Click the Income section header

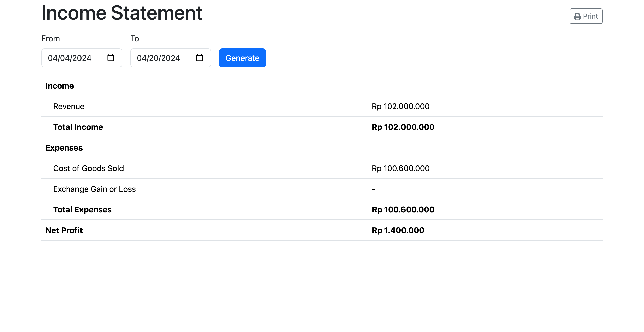tap(60, 86)
